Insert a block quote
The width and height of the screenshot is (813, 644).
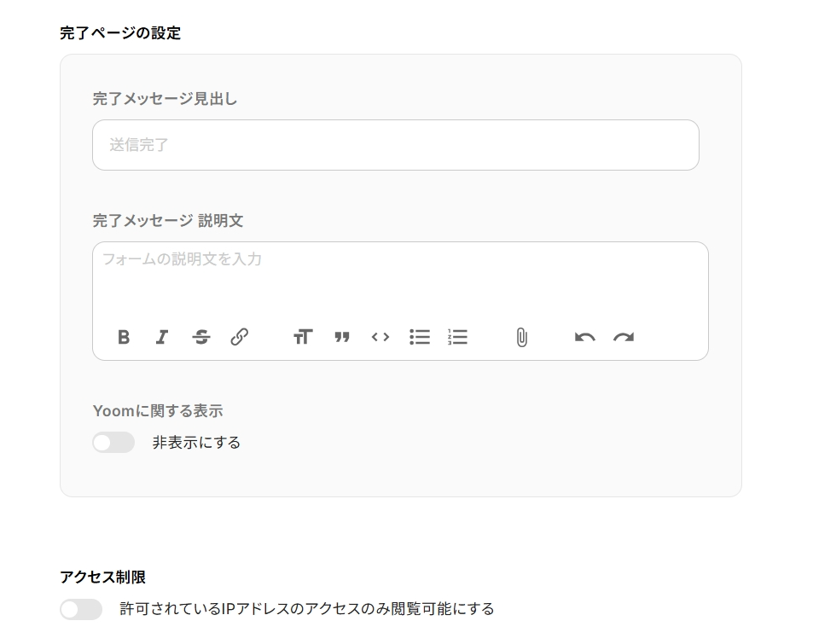click(x=342, y=337)
